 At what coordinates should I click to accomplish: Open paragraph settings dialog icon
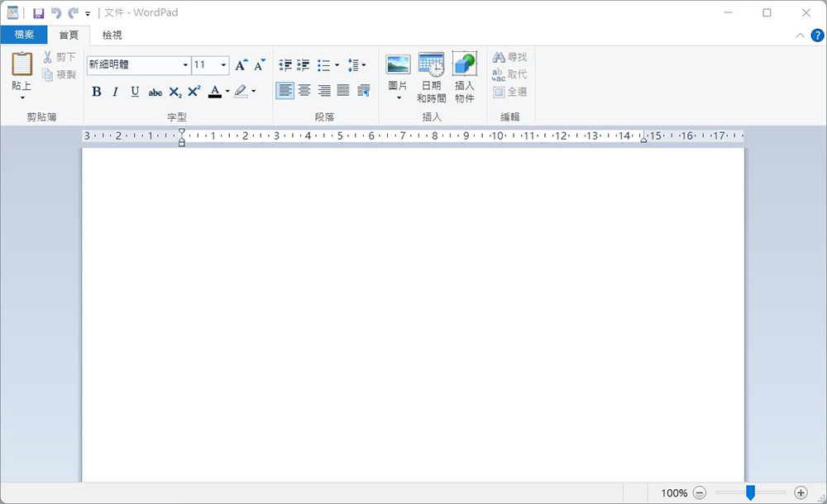(364, 91)
